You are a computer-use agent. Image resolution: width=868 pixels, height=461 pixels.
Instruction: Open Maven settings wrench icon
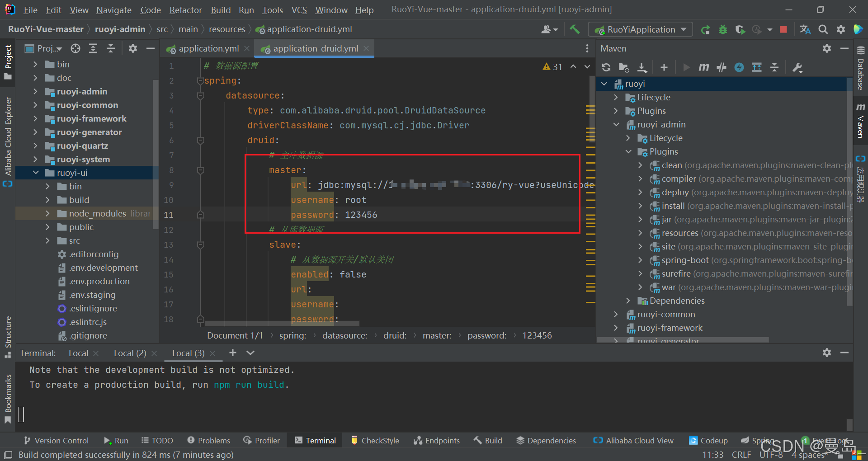click(797, 67)
